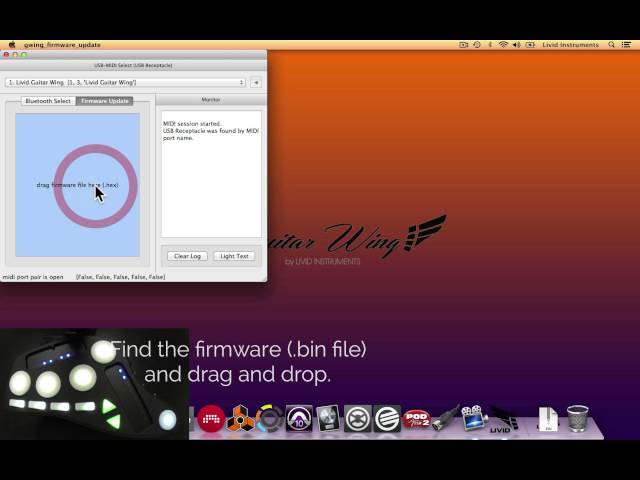Open the Trash in the dock

(x=577, y=418)
